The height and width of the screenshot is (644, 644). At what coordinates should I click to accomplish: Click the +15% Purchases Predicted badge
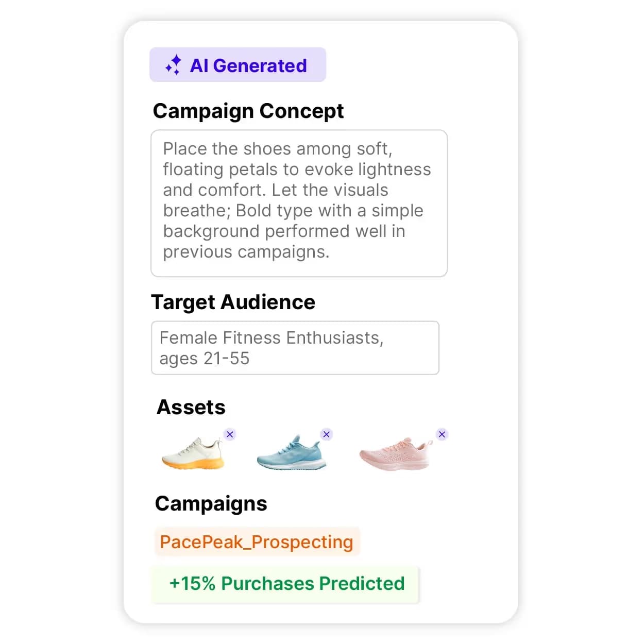pos(286,584)
